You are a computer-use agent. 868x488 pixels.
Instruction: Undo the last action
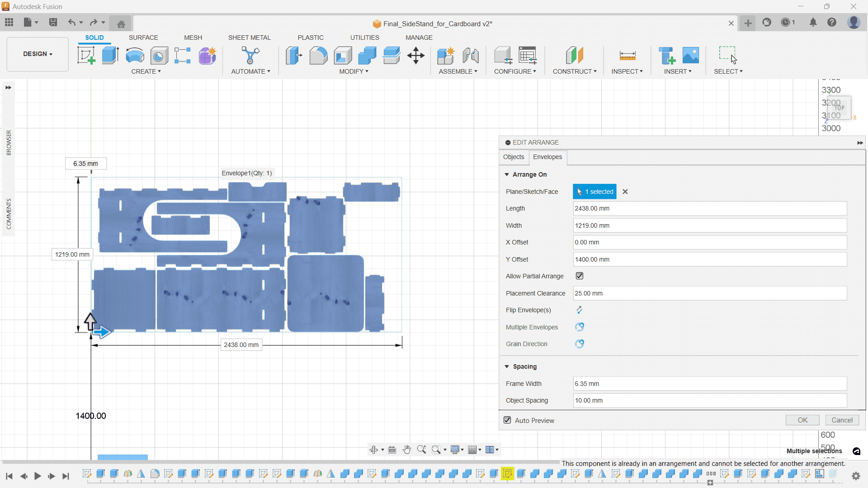coord(71,22)
